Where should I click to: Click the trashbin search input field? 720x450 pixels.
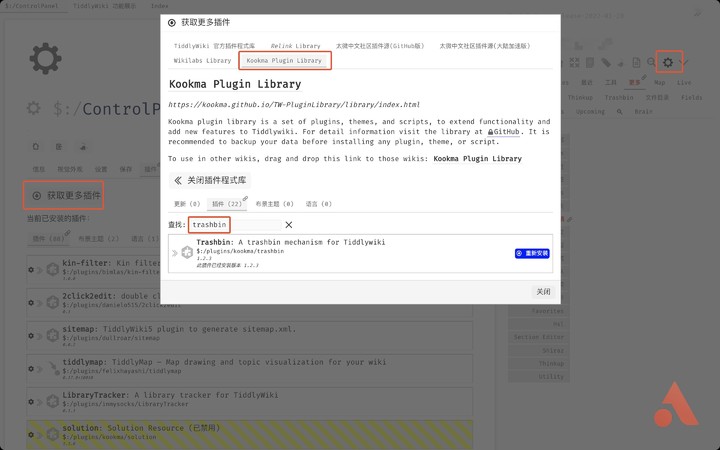tap(235, 225)
